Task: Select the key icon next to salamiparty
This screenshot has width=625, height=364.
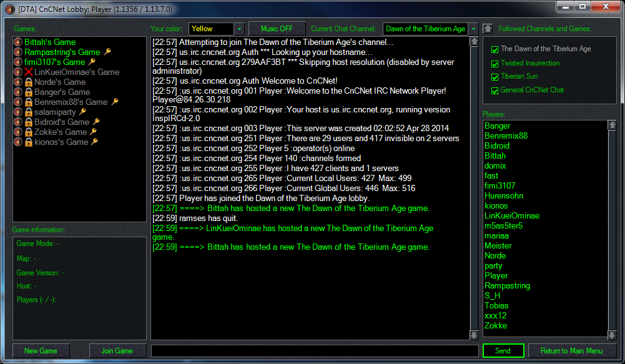Action: point(82,112)
